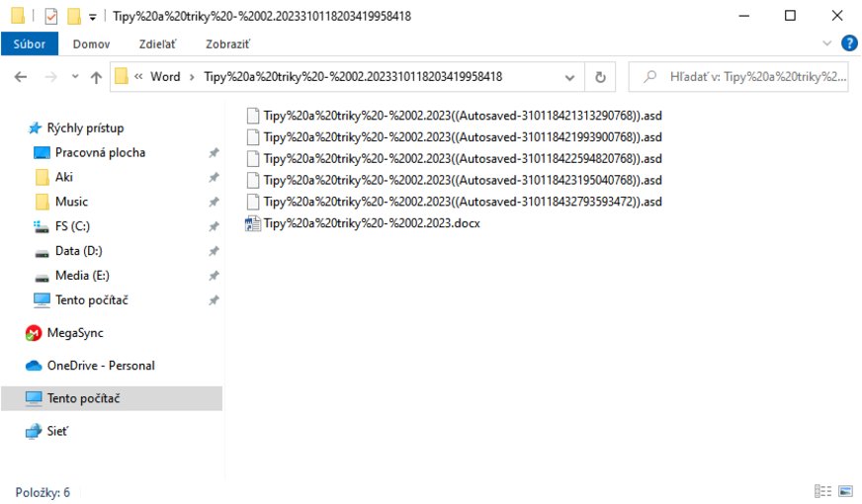This screenshot has height=504, width=862.
Task: Click the Word breadcrumb in the address bar
Action: click(x=164, y=77)
